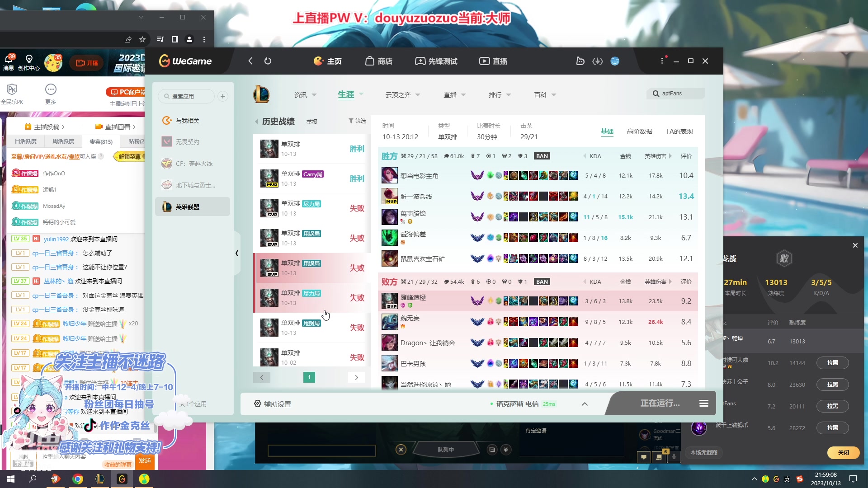Go to next match history page

coord(356,377)
